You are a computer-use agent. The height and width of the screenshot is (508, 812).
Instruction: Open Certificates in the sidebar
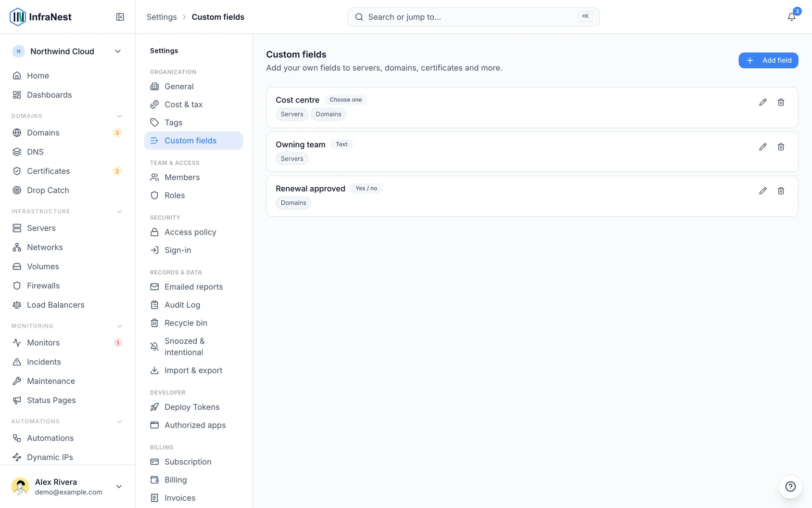coord(67,171)
